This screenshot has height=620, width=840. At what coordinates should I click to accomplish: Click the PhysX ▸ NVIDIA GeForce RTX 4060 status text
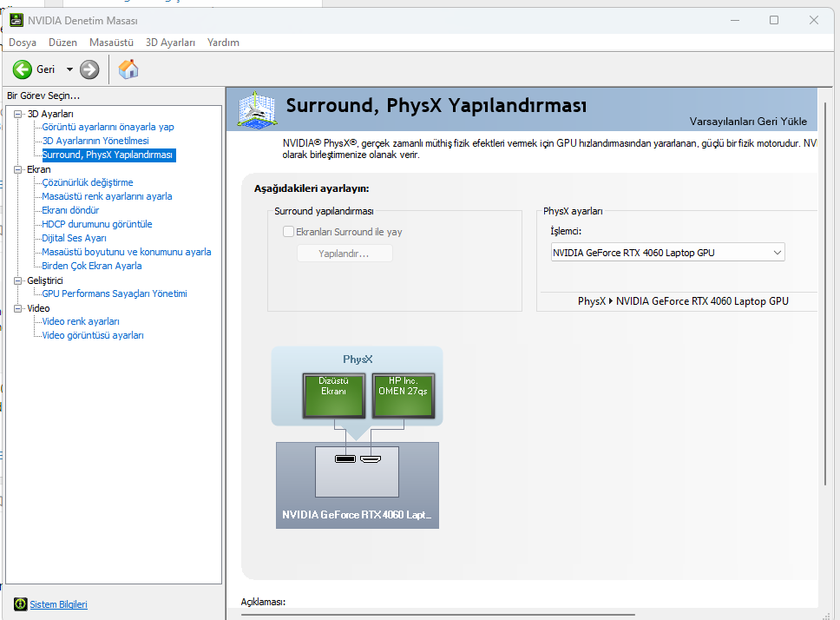point(683,301)
